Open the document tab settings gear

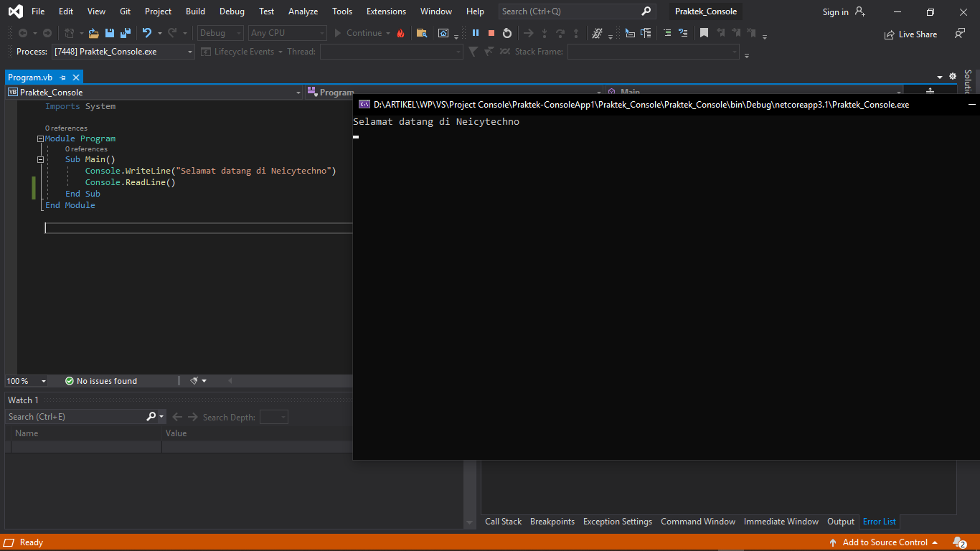click(953, 76)
